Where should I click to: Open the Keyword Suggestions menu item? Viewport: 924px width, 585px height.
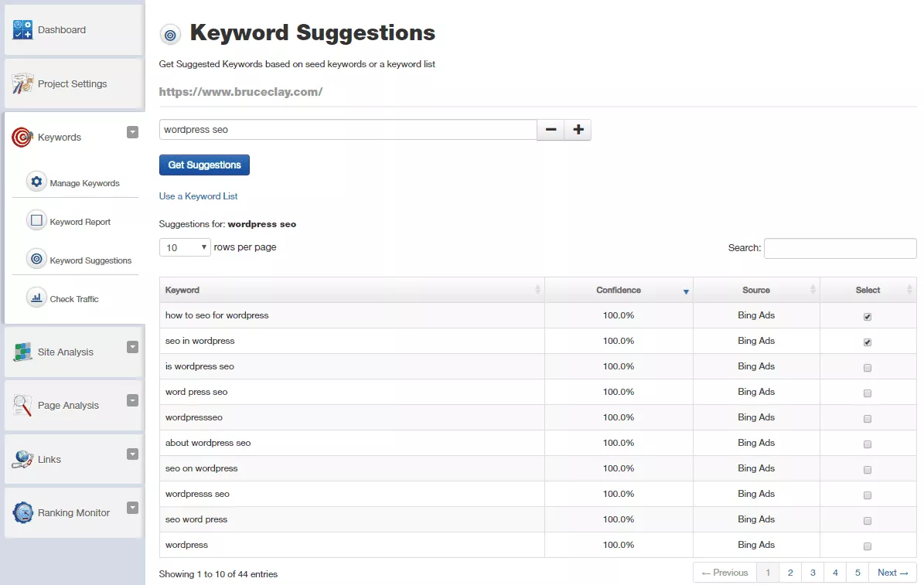[x=90, y=260]
